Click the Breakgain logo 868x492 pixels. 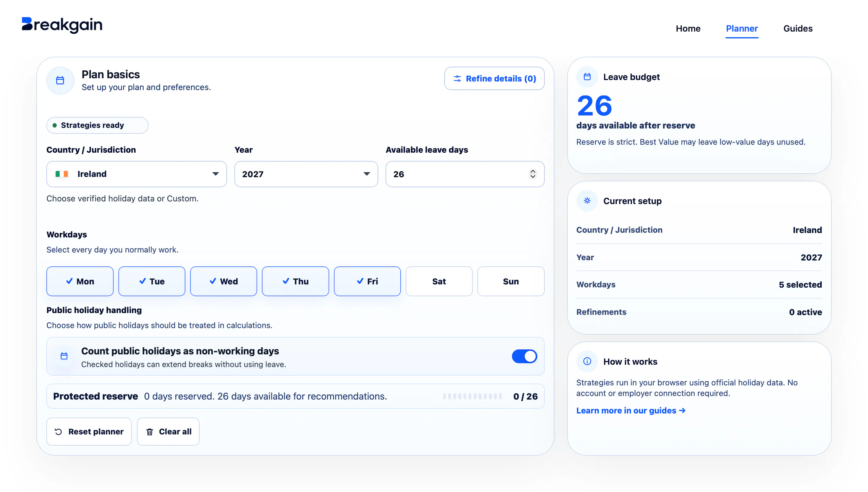[x=62, y=25]
